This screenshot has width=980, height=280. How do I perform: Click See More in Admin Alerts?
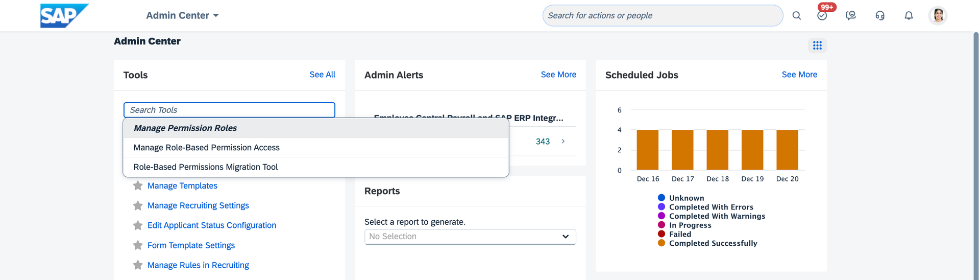click(558, 75)
